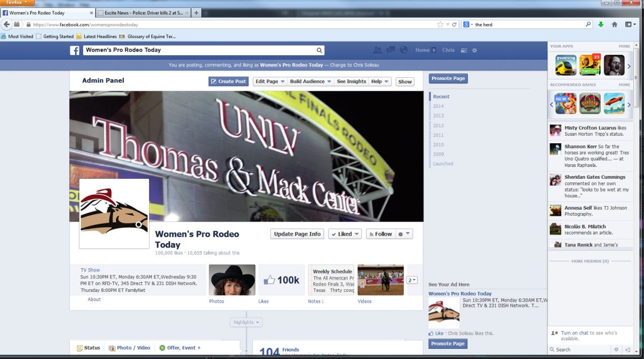Jump to Launched on the timeline
Image resolution: width=644 pixels, height=359 pixels.
(x=443, y=164)
